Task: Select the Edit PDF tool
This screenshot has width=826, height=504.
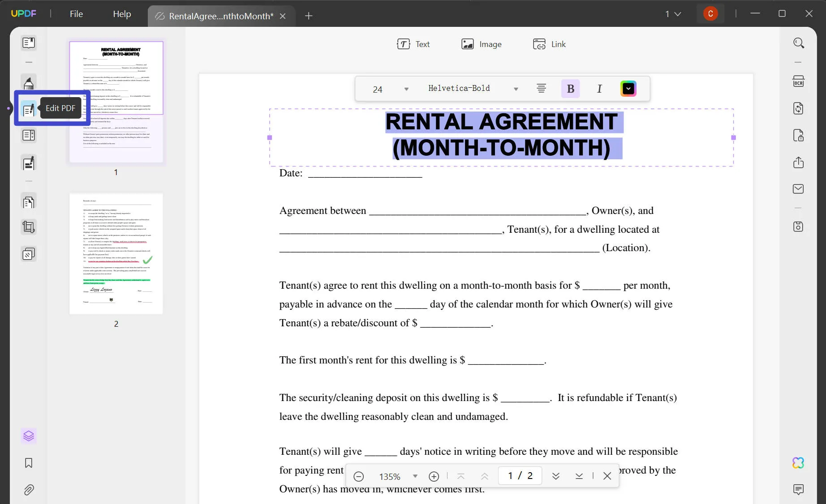Action: click(x=29, y=109)
